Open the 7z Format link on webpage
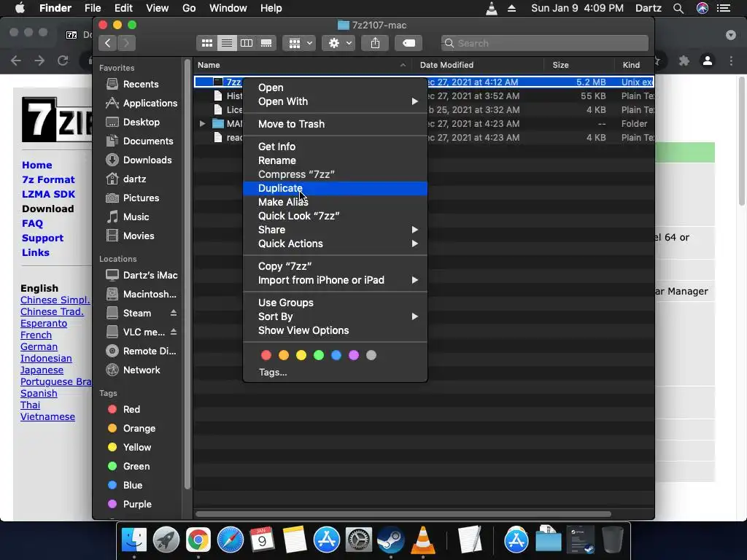This screenshot has height=560, width=747. (48, 180)
